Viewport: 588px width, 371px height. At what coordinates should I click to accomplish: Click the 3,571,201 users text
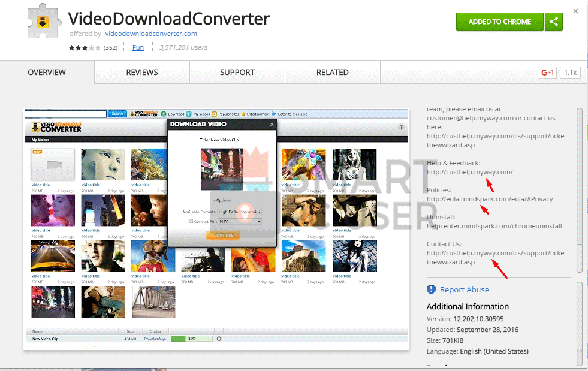point(183,47)
